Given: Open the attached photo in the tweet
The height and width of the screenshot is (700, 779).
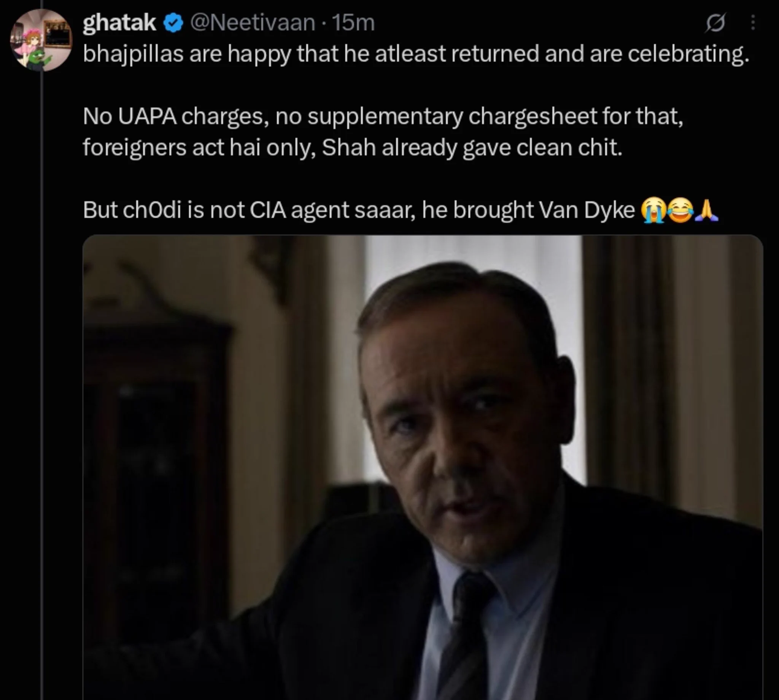Looking at the screenshot, I should point(423,467).
